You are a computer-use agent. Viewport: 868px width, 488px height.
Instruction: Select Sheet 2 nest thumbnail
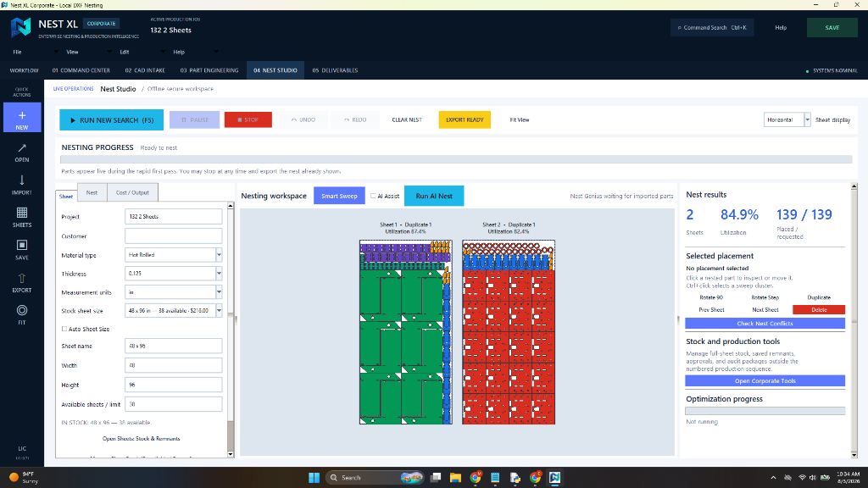click(509, 332)
